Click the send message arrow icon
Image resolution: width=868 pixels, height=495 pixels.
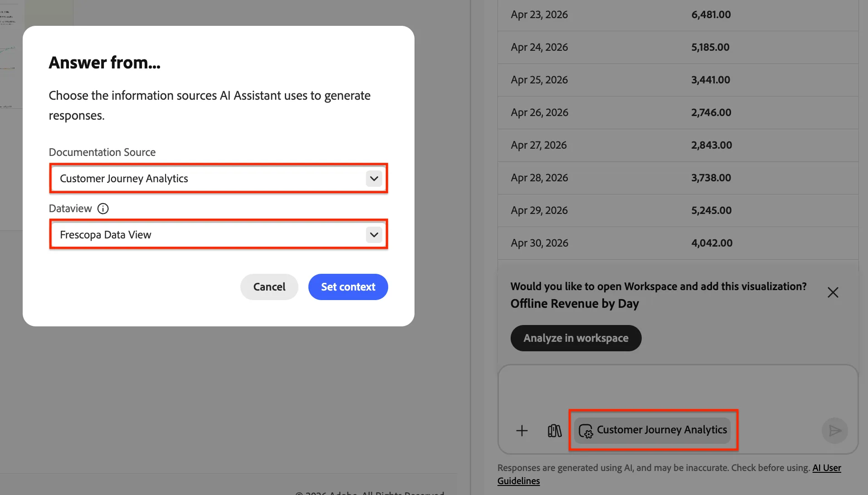pyautogui.click(x=835, y=431)
